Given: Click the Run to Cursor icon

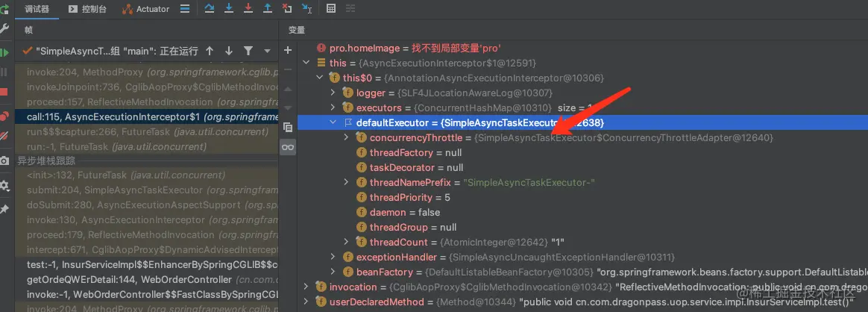Looking at the screenshot, I should [x=306, y=8].
